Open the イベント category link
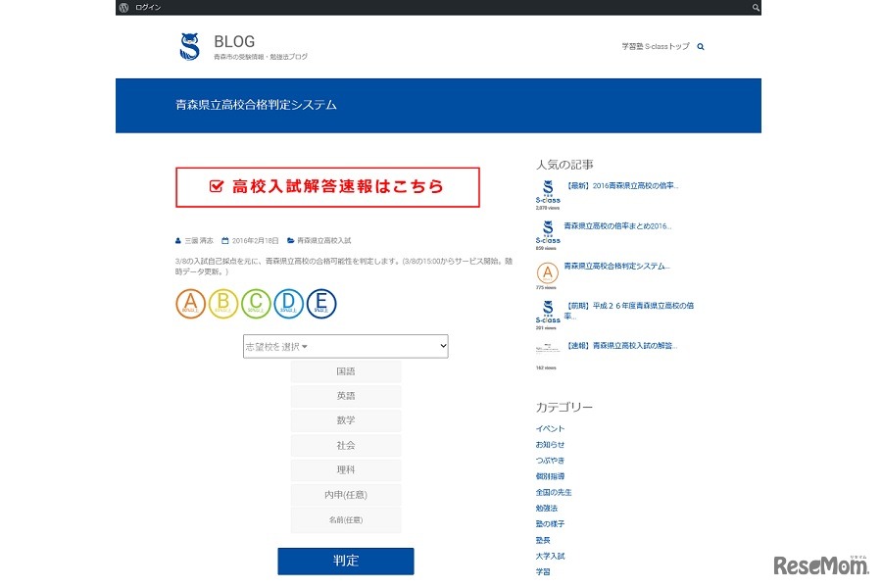 551,428
